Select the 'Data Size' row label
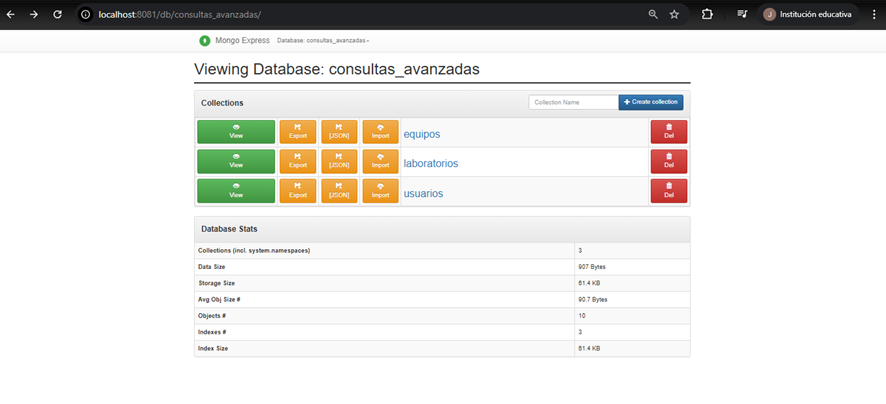886x404 pixels. (212, 267)
